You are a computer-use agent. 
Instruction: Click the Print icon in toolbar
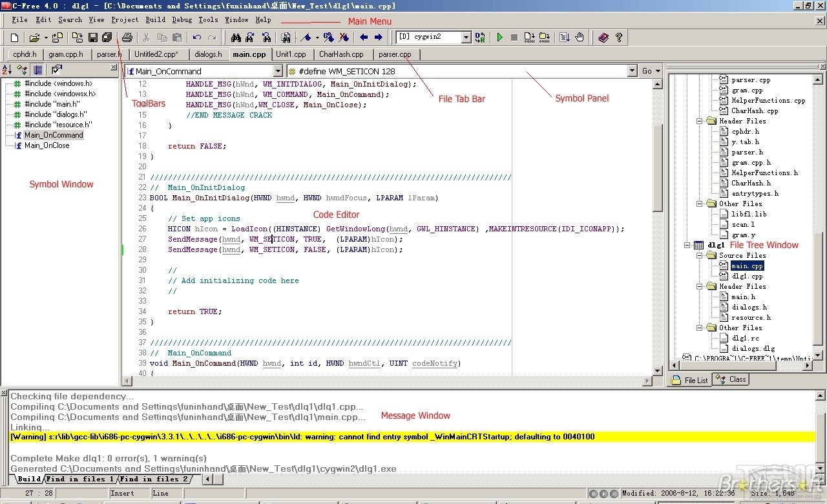point(127,37)
